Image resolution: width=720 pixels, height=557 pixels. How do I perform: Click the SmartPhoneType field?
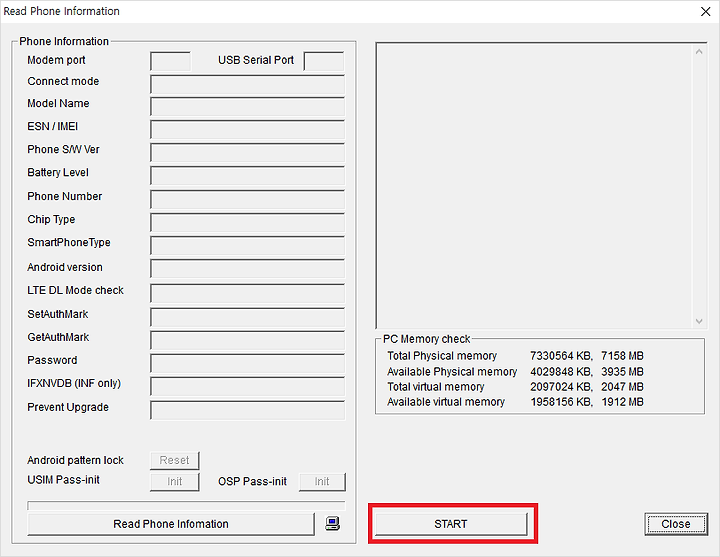(248, 245)
